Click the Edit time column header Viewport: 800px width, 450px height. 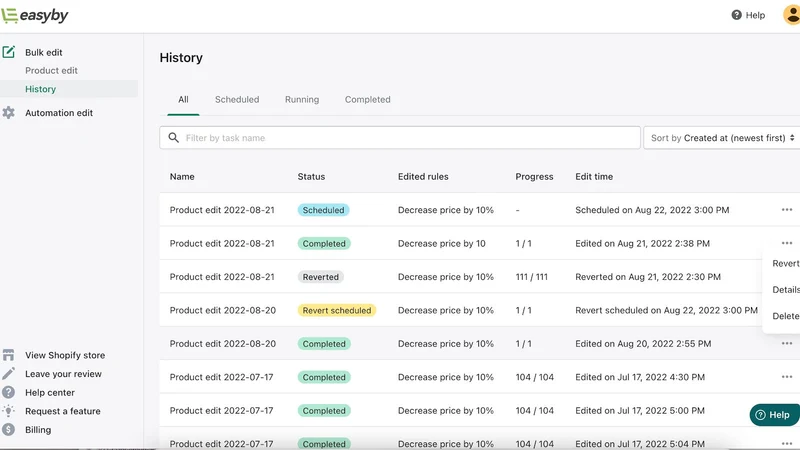pyautogui.click(x=594, y=177)
